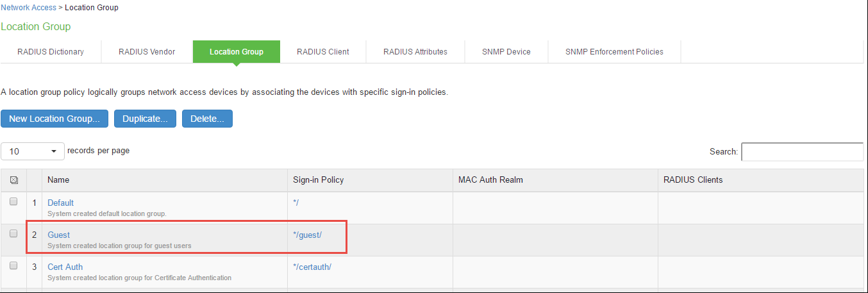Click the Delete button
This screenshot has width=868, height=293.
(207, 119)
